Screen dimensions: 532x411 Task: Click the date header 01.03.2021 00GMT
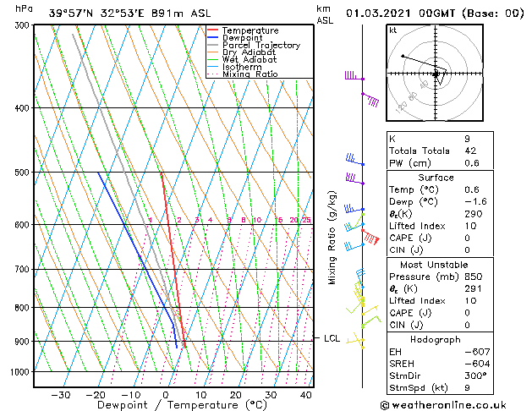(401, 14)
